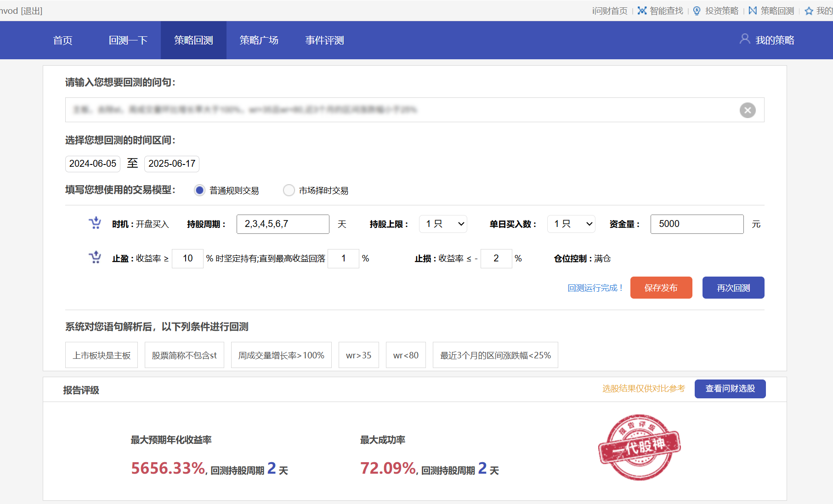The image size is (833, 504).
Task: Click the cart icon beside 时机 row
Action: [x=95, y=223]
